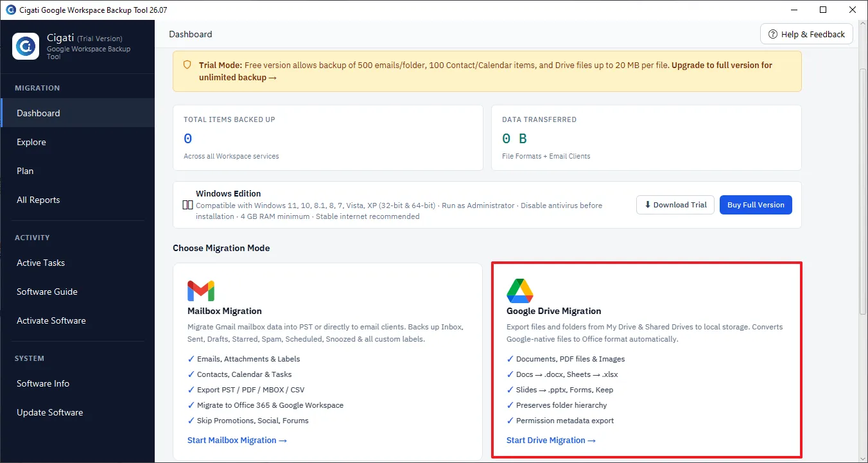Click the Cigati logo in the sidebar

pyautogui.click(x=26, y=46)
